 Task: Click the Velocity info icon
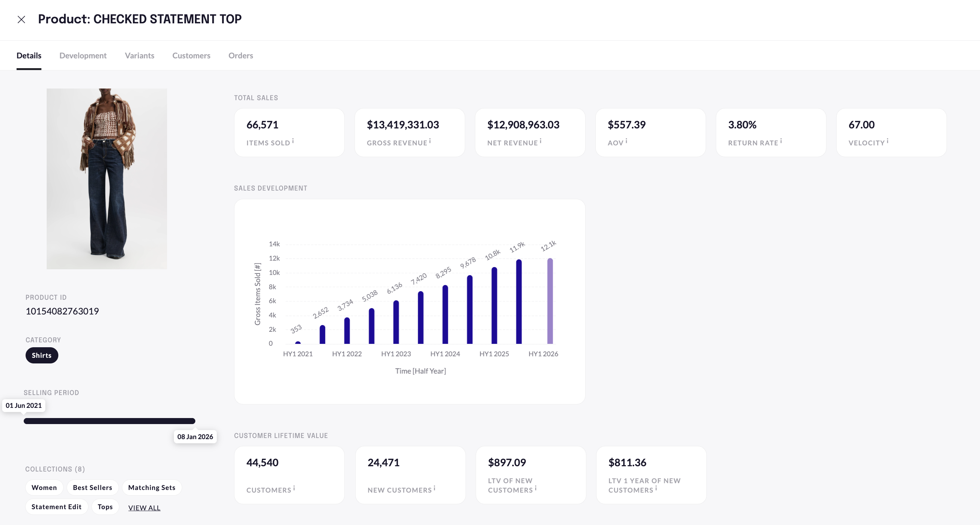[887, 141]
